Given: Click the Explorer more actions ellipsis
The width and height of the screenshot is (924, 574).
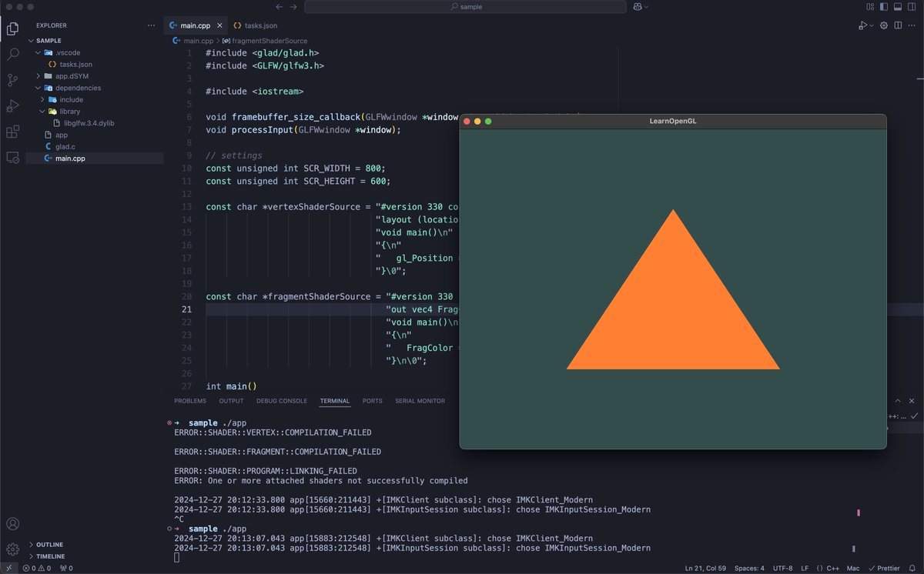Looking at the screenshot, I should tap(151, 25).
